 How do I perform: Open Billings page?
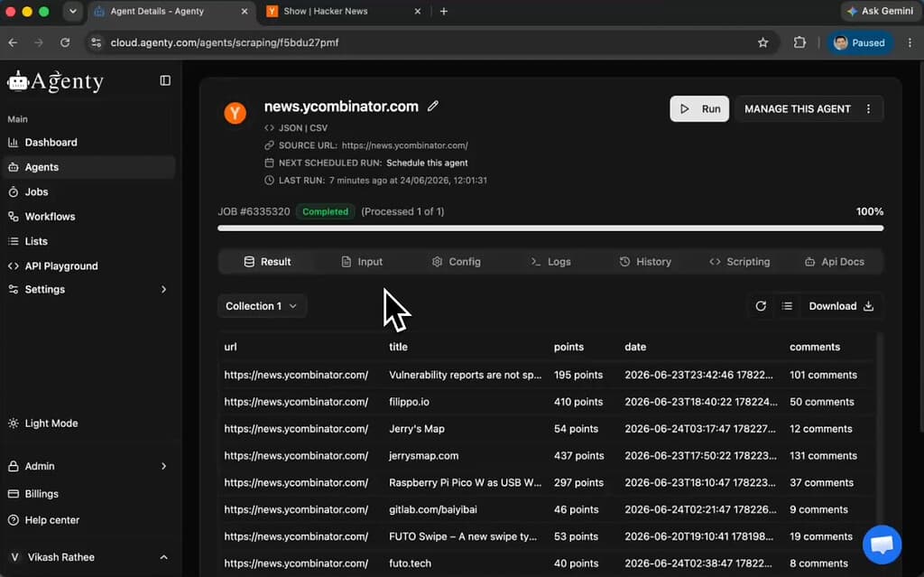[89, 494]
